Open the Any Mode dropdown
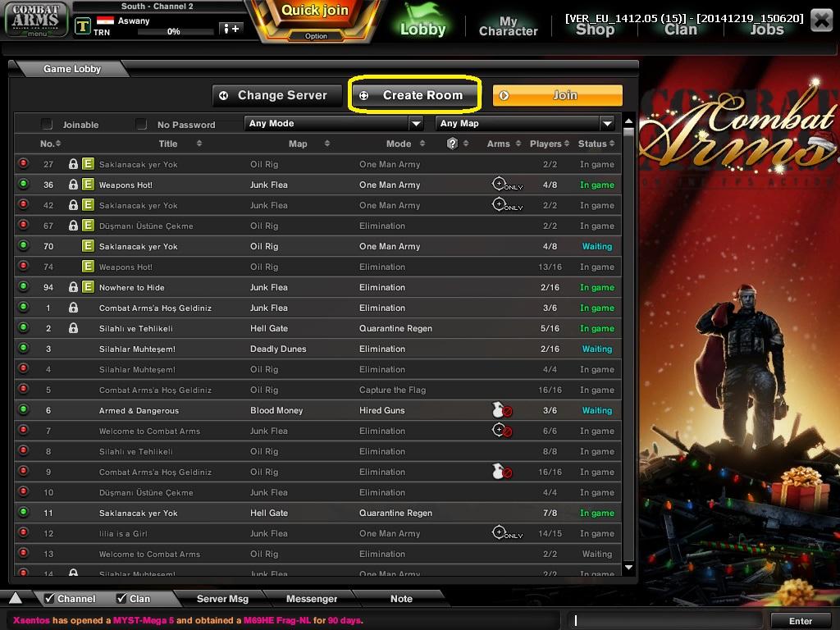840x630 pixels. [334, 124]
